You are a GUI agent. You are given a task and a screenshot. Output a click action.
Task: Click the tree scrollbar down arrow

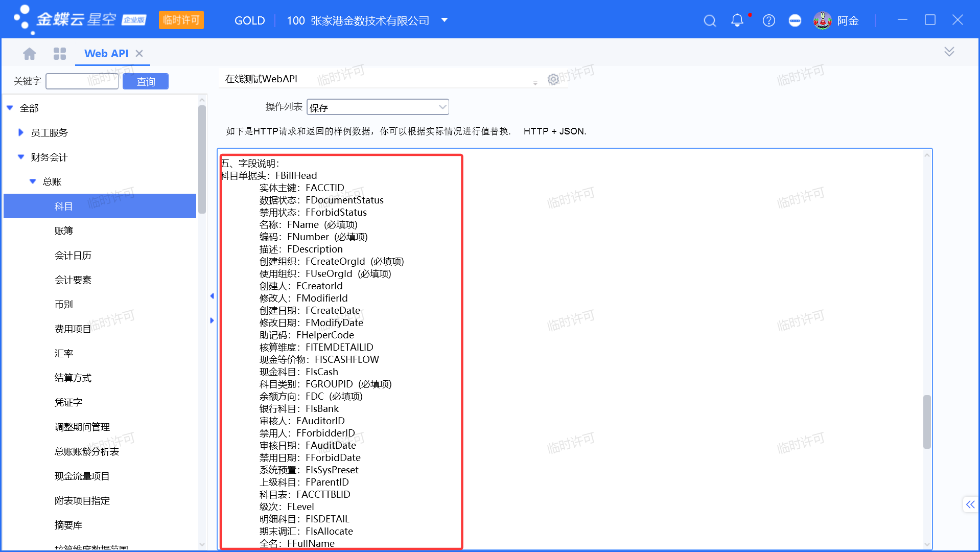(x=202, y=544)
